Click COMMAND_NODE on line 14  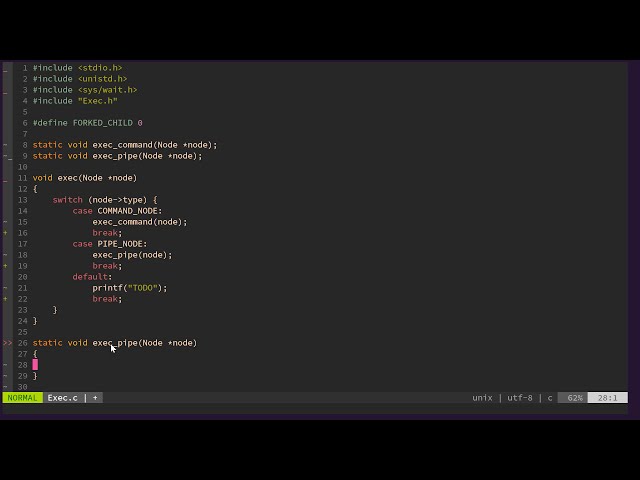(x=127, y=211)
